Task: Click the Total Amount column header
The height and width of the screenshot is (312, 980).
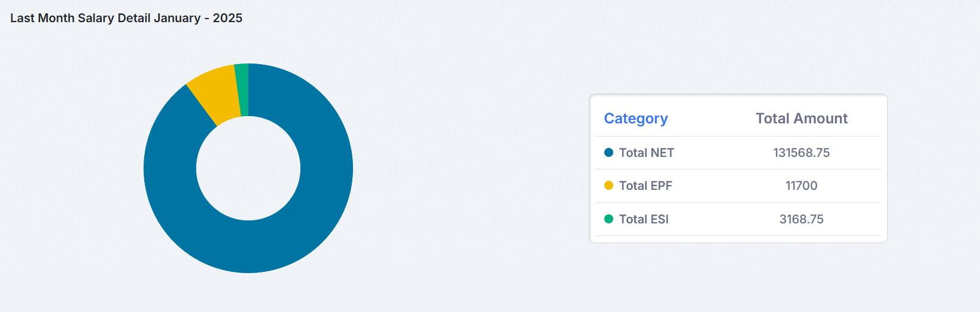Action: pos(801,119)
